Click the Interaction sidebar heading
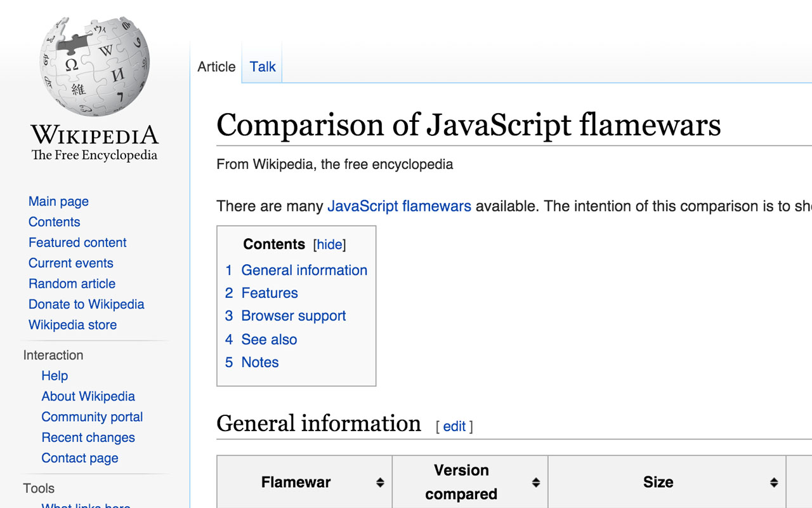 53,355
